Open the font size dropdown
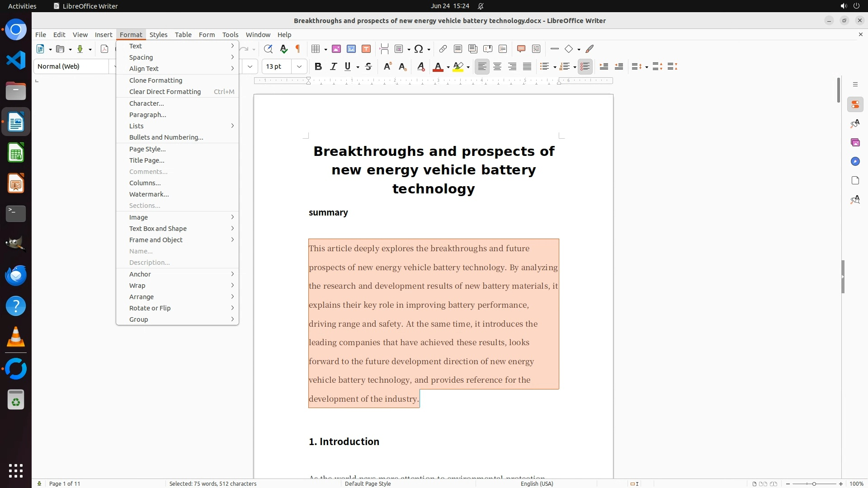Image resolution: width=868 pixels, height=488 pixels. coord(299,66)
